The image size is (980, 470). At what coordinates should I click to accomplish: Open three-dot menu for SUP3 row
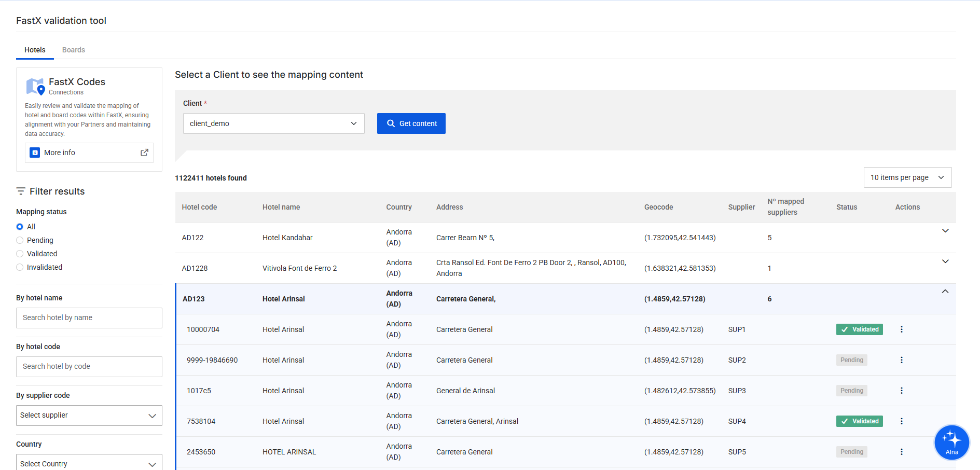(901, 391)
